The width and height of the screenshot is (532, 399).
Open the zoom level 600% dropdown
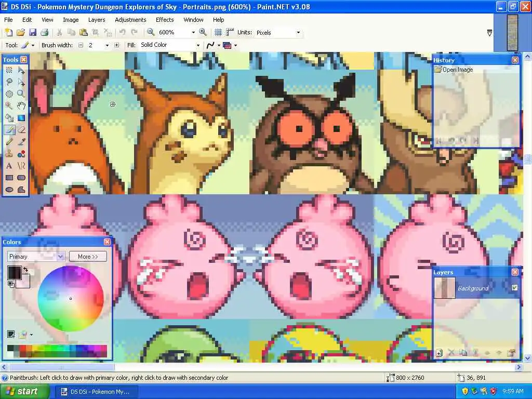click(x=193, y=32)
